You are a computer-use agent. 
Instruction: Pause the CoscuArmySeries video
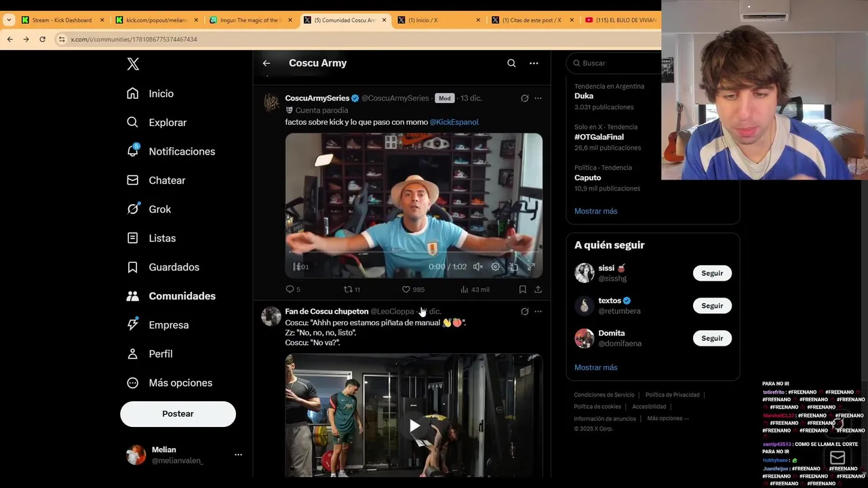[296, 267]
